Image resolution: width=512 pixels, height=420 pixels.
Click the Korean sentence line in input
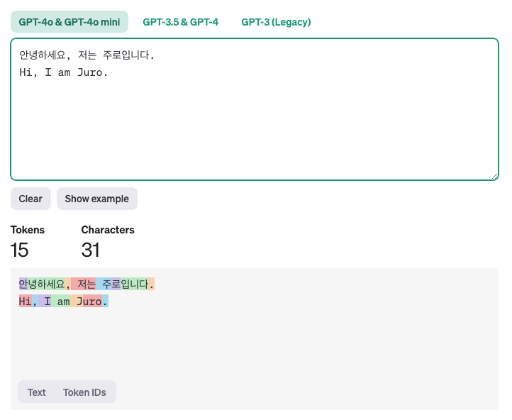click(x=87, y=55)
